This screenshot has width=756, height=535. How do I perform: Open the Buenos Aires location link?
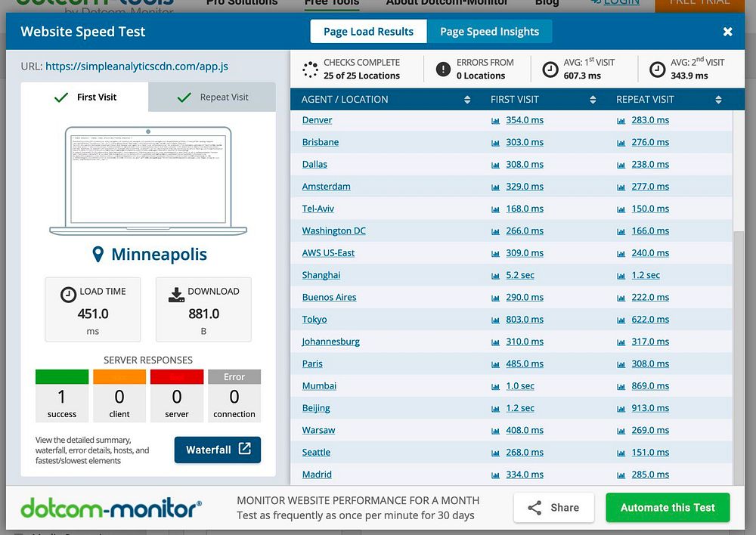[330, 298]
